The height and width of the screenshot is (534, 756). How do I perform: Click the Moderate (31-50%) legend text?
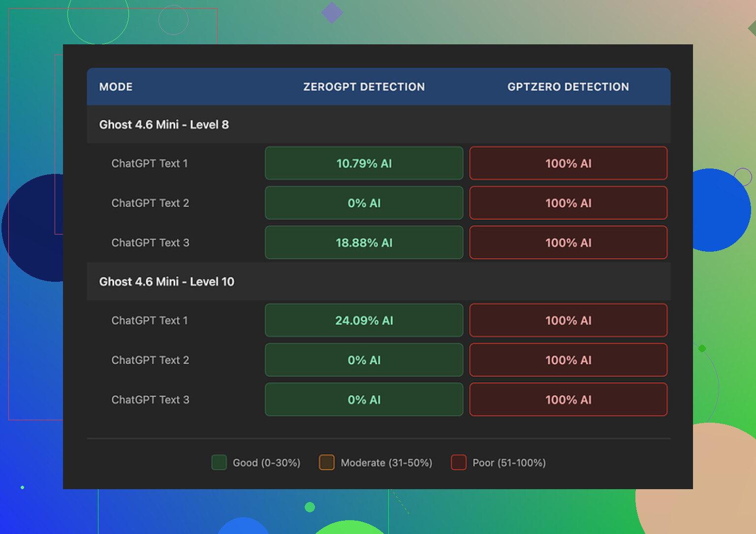pyautogui.click(x=386, y=463)
